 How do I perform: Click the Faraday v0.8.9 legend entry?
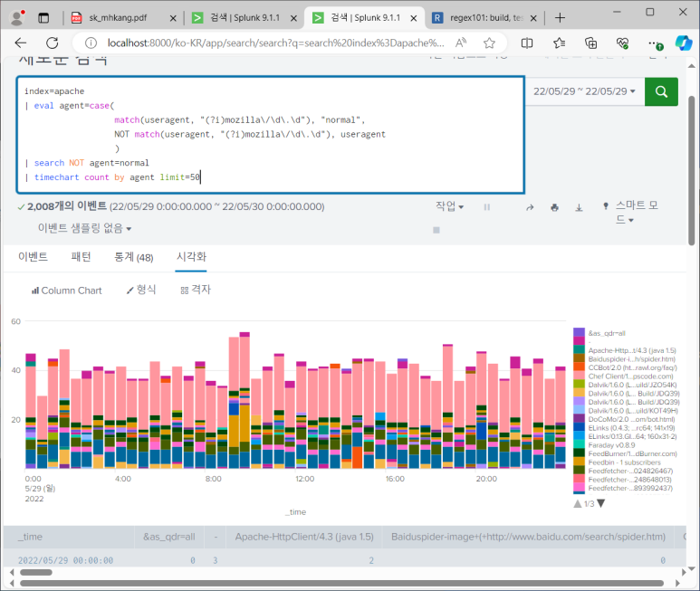click(x=611, y=445)
